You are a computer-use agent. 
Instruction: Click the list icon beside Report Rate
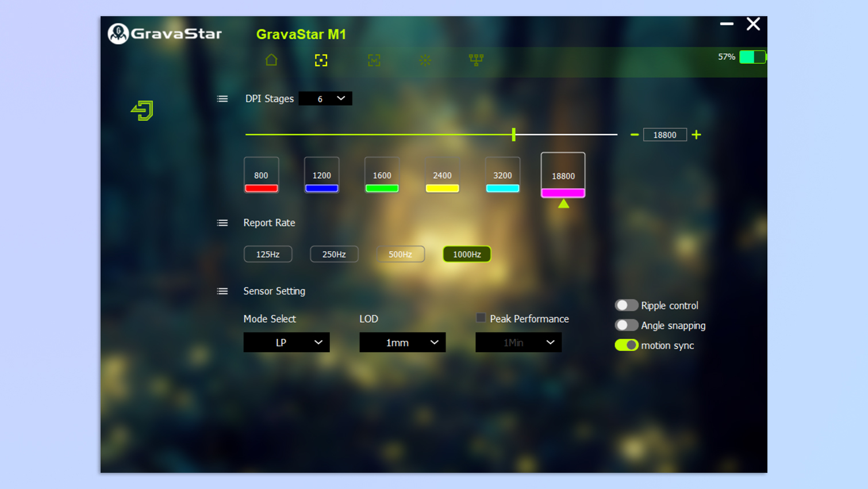(222, 223)
